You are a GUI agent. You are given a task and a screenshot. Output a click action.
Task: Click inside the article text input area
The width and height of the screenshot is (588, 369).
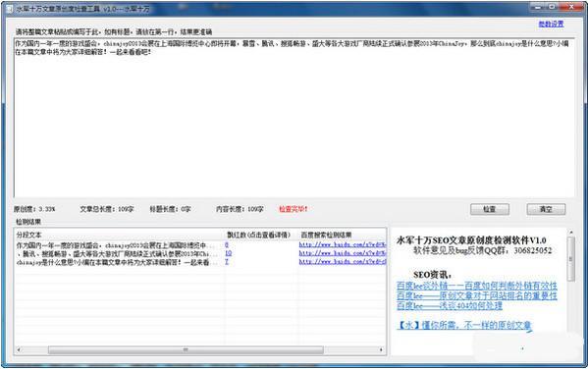(x=294, y=118)
